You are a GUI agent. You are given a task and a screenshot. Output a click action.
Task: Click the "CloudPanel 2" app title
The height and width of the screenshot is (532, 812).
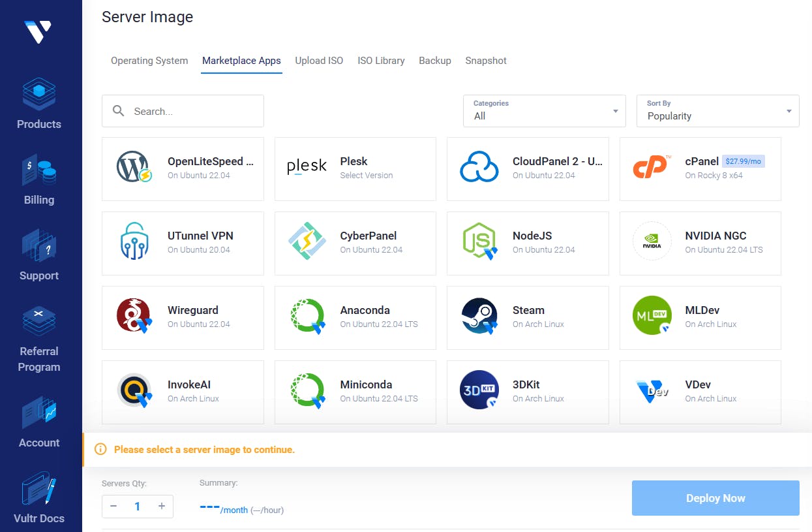(x=558, y=161)
